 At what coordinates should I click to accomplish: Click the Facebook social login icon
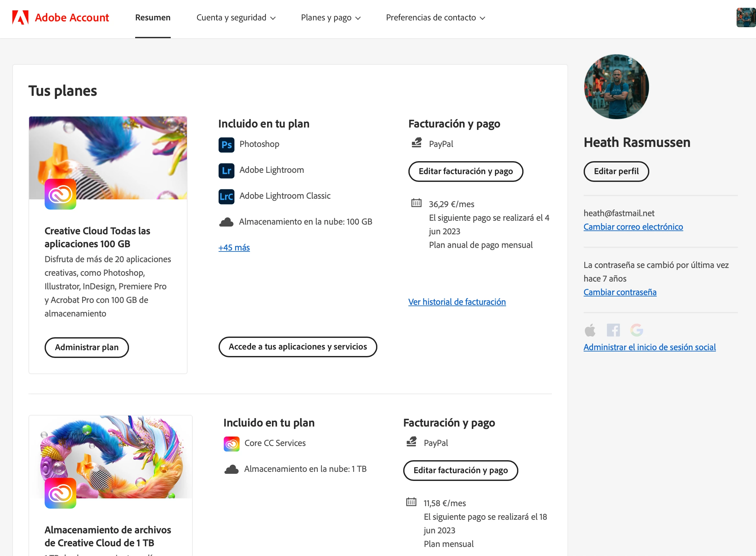[x=613, y=330]
